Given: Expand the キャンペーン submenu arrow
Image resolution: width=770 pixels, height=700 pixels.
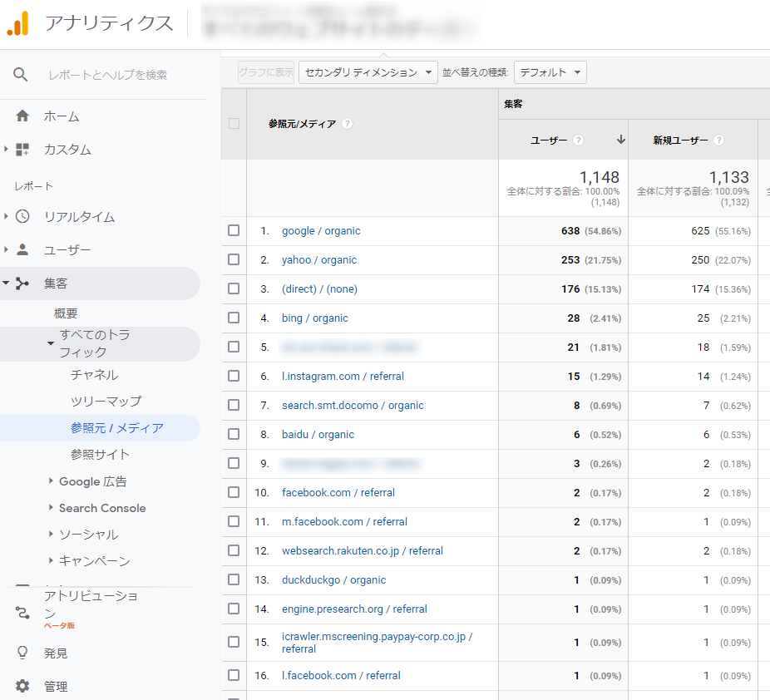Looking at the screenshot, I should point(51,560).
